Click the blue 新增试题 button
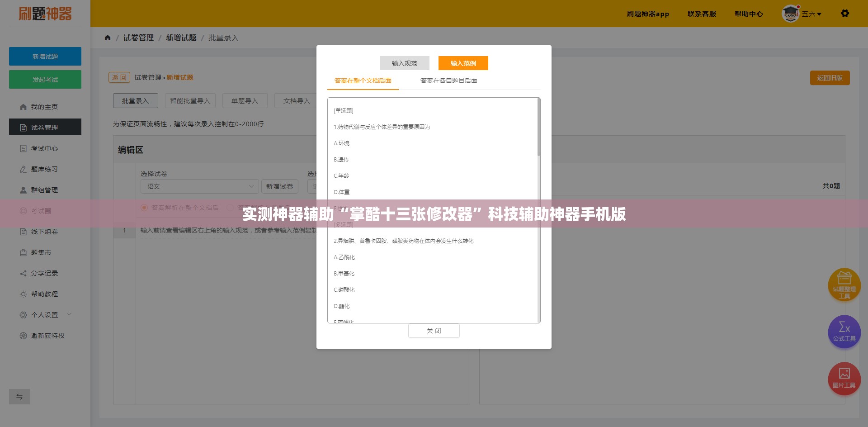 point(45,57)
